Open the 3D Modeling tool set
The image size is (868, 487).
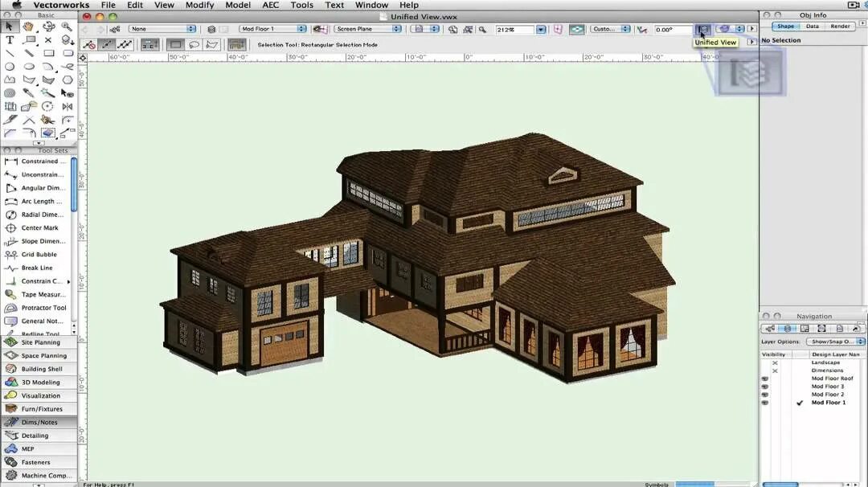pyautogui.click(x=39, y=382)
